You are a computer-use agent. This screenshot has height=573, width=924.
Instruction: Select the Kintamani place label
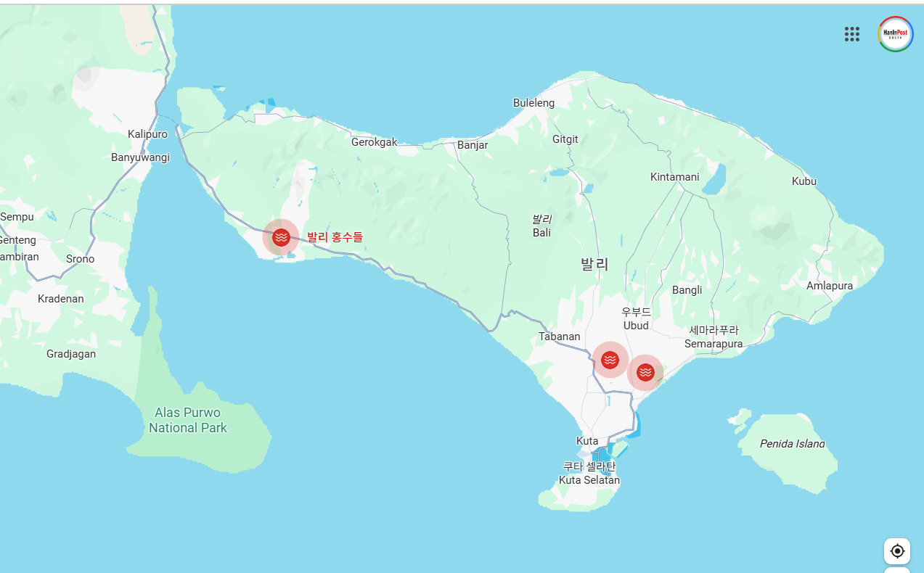[x=675, y=177]
